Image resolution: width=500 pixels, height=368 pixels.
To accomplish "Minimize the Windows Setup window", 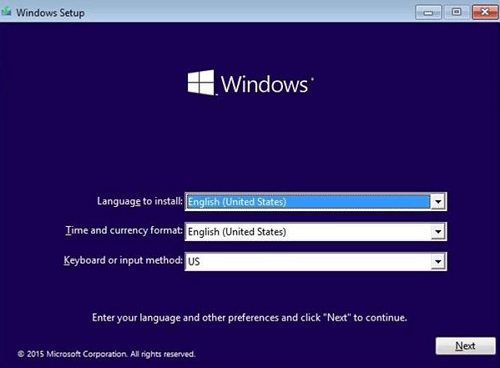I will pos(428,12).
